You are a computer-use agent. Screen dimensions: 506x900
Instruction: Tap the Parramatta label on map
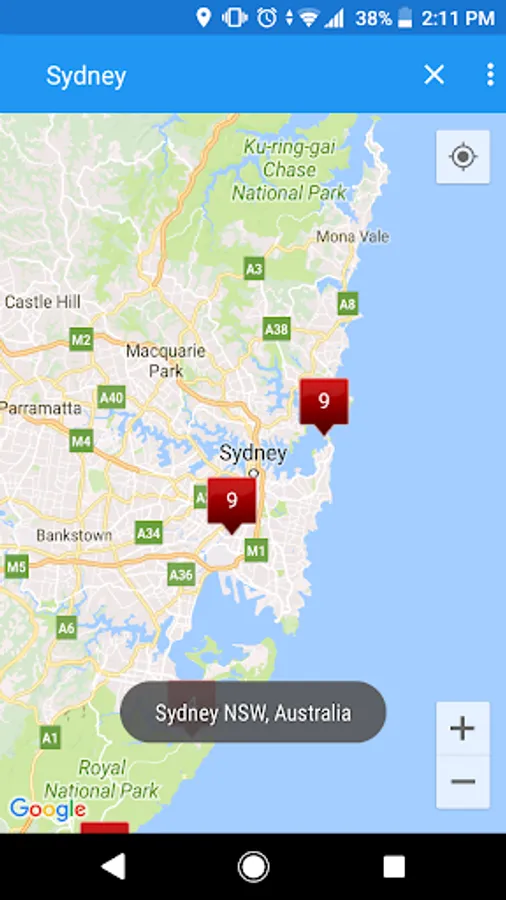pyautogui.click(x=41, y=408)
